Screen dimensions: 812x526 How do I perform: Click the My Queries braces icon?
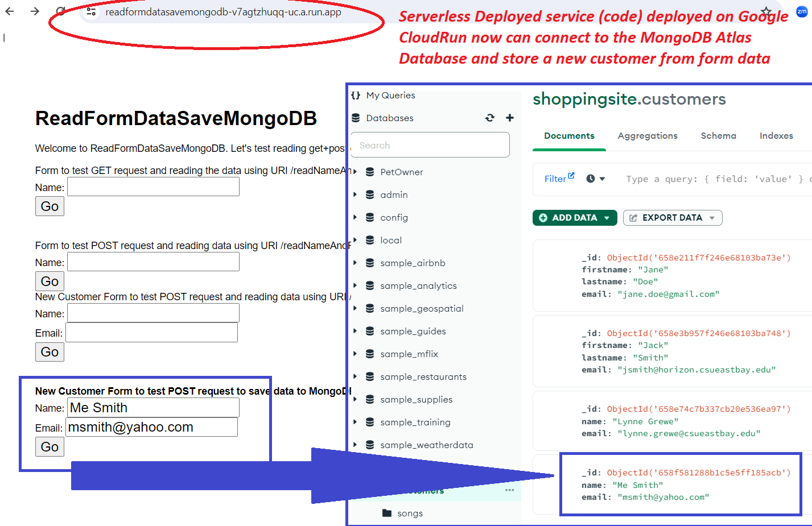click(x=356, y=96)
